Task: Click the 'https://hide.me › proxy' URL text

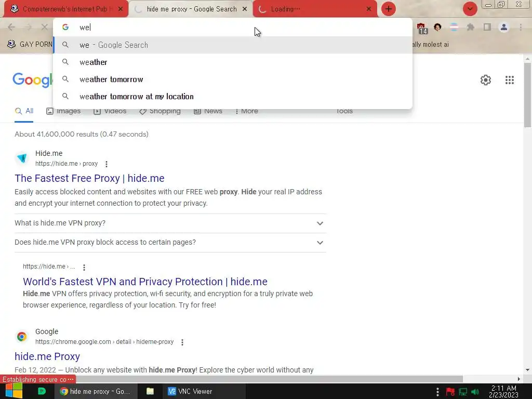Action: (x=66, y=164)
